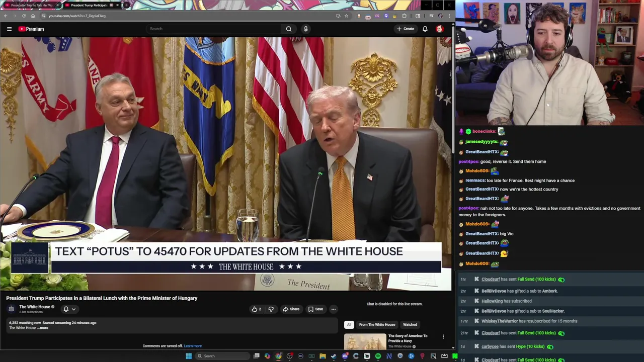This screenshot has height=362, width=644.
Task: Click 'carbycee' Hype kicks username
Action: pos(490,346)
